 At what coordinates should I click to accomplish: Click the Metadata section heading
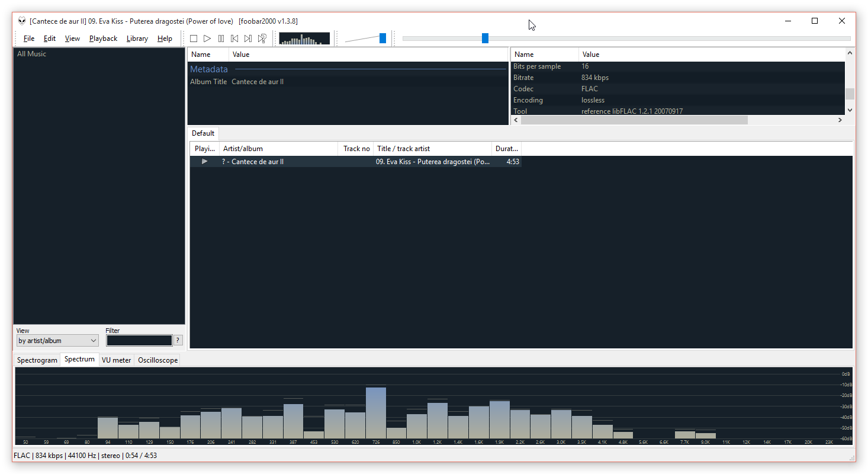tap(209, 69)
